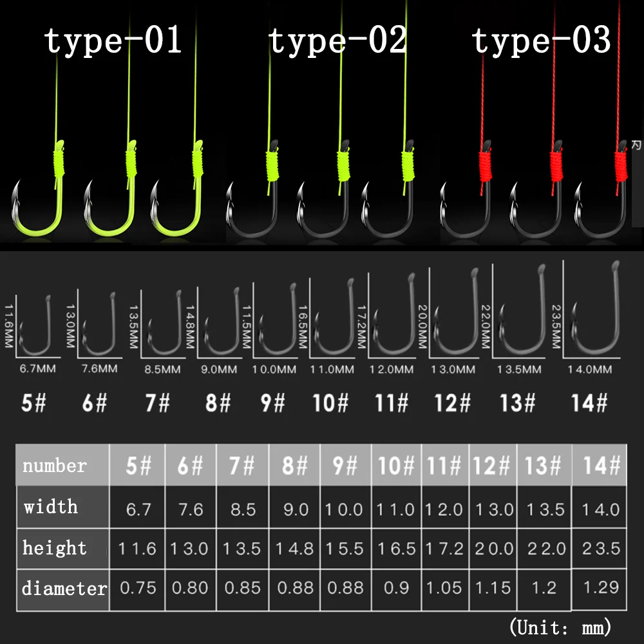Click the diameter cell 1.2
The width and height of the screenshot is (644, 644).
click(544, 588)
